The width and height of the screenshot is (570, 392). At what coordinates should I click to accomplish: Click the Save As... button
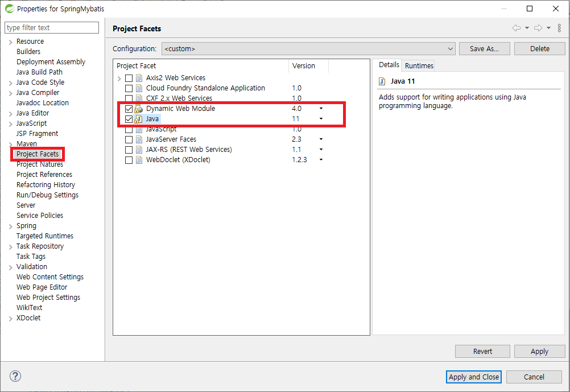click(484, 49)
